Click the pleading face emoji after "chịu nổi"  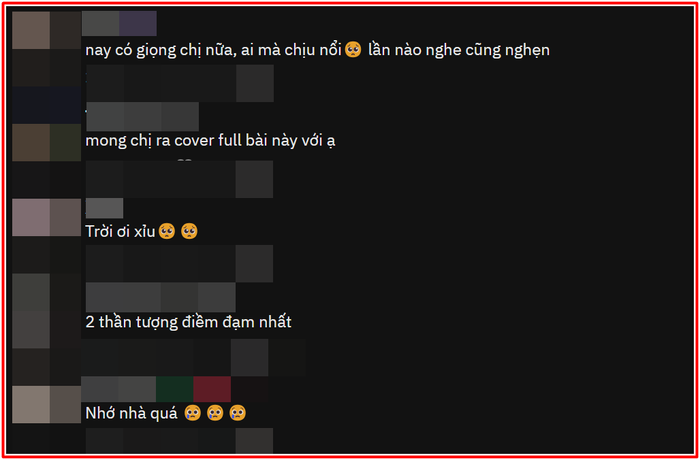coord(353,50)
